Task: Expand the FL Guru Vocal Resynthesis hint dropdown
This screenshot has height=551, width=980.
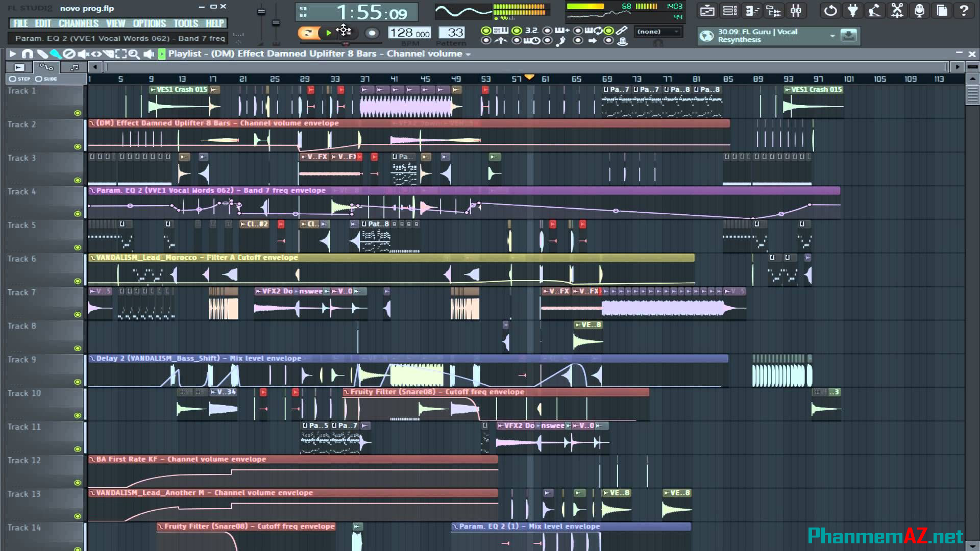Action: (x=832, y=36)
